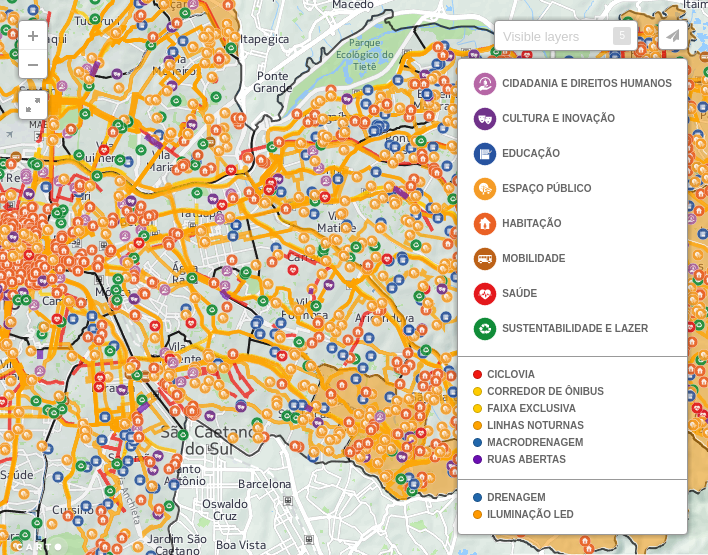Toggle the Educação blue book icon
This screenshot has width=708, height=555.
pos(485,154)
